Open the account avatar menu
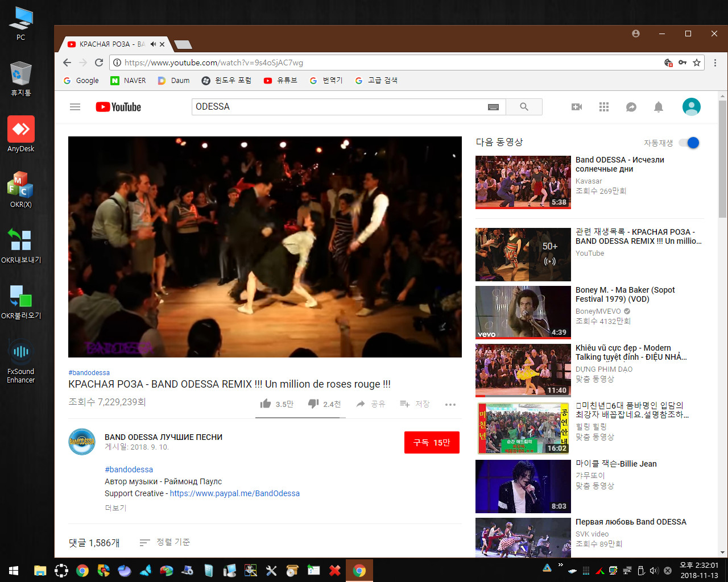The width and height of the screenshot is (728, 582). click(692, 107)
